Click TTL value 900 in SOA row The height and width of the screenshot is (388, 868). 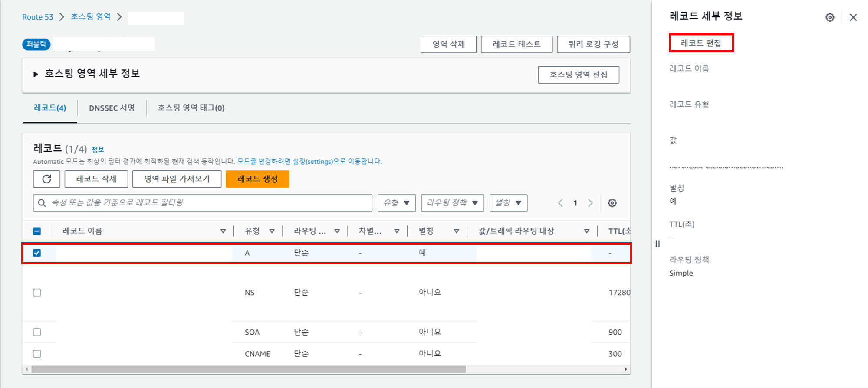[x=615, y=332]
